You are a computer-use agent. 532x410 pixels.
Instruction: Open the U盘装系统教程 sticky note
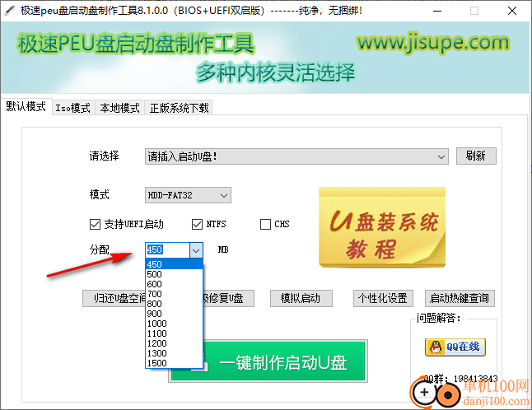[x=382, y=227]
